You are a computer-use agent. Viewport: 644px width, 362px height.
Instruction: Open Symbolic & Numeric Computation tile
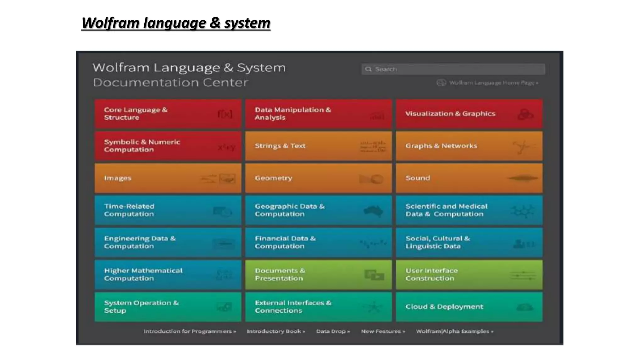tap(168, 146)
